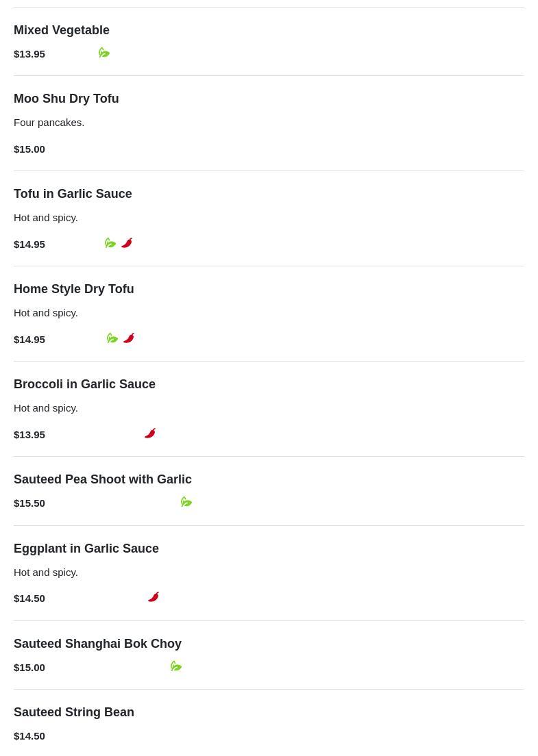The image size is (538, 756).
Task: Open Sauteed Pea Shoot with Garlic
Action: 103,479
